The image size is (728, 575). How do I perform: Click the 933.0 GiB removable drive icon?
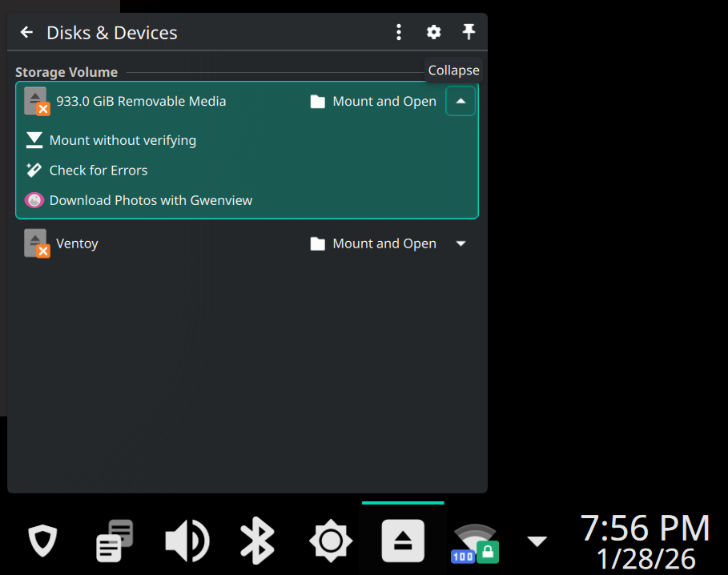click(x=36, y=102)
